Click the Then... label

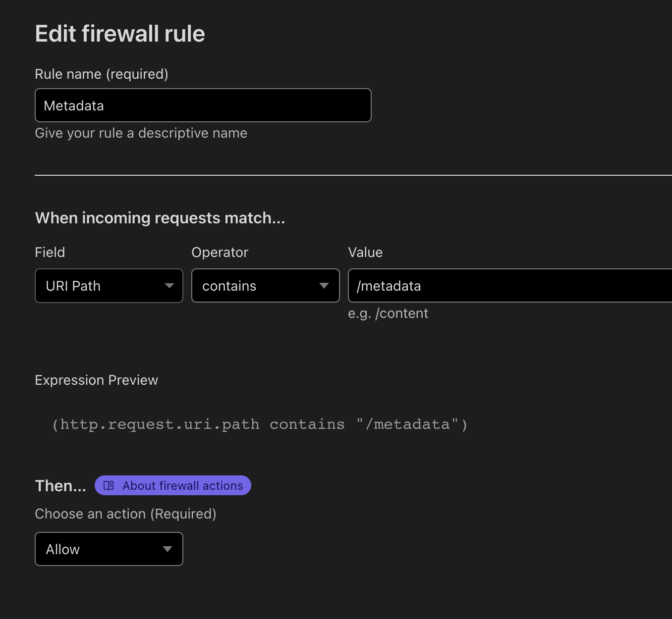coord(59,485)
